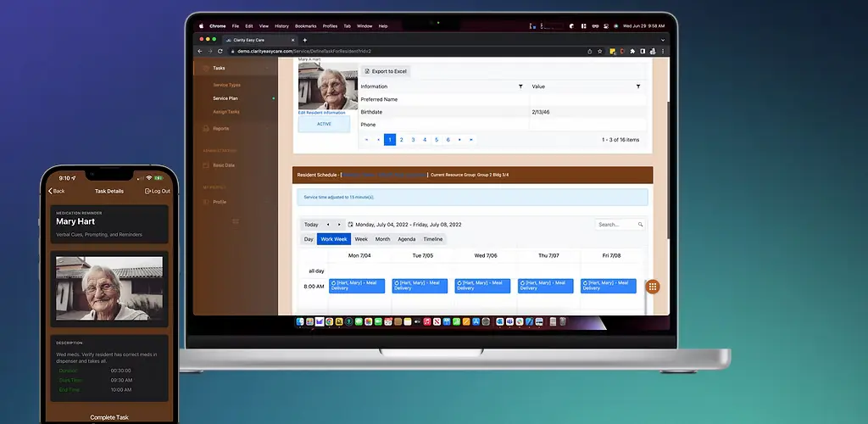The height and width of the screenshot is (424, 868).
Task: Tap Back on the phone app
Action: click(56, 191)
